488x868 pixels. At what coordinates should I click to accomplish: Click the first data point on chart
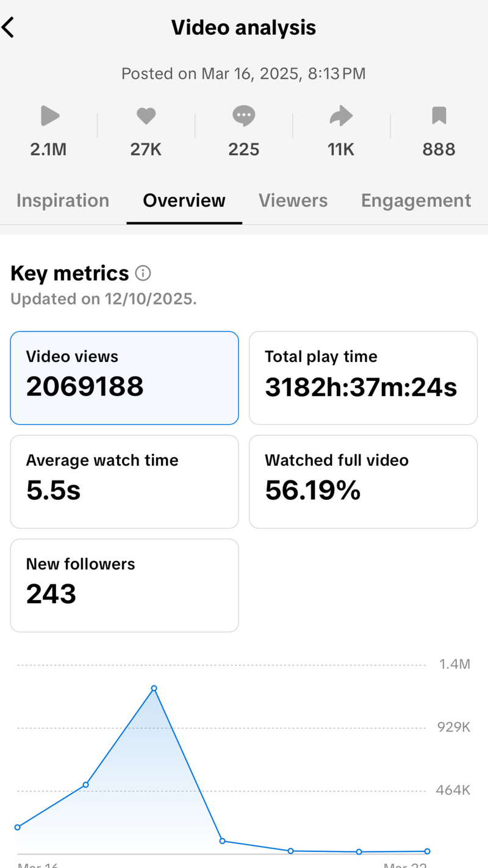pyautogui.click(x=18, y=827)
